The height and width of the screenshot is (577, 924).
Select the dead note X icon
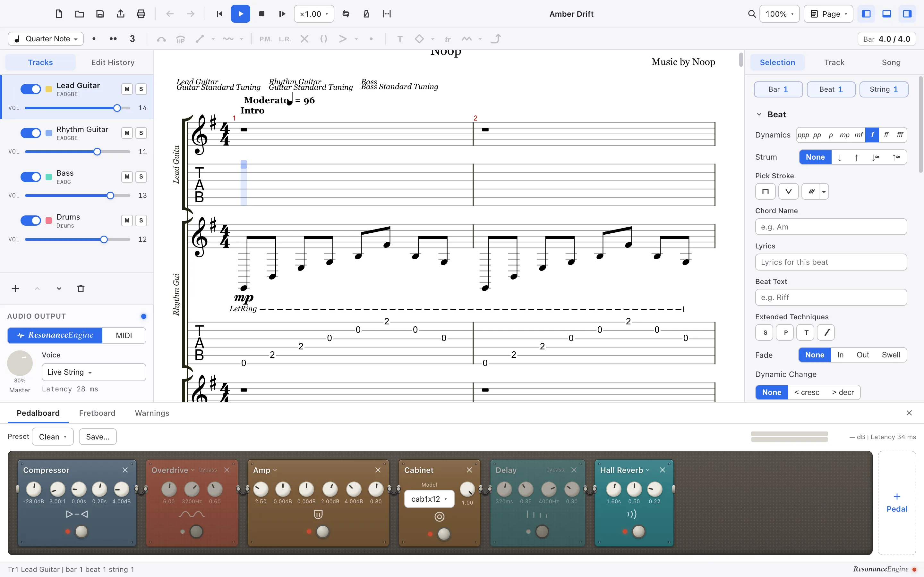point(304,39)
